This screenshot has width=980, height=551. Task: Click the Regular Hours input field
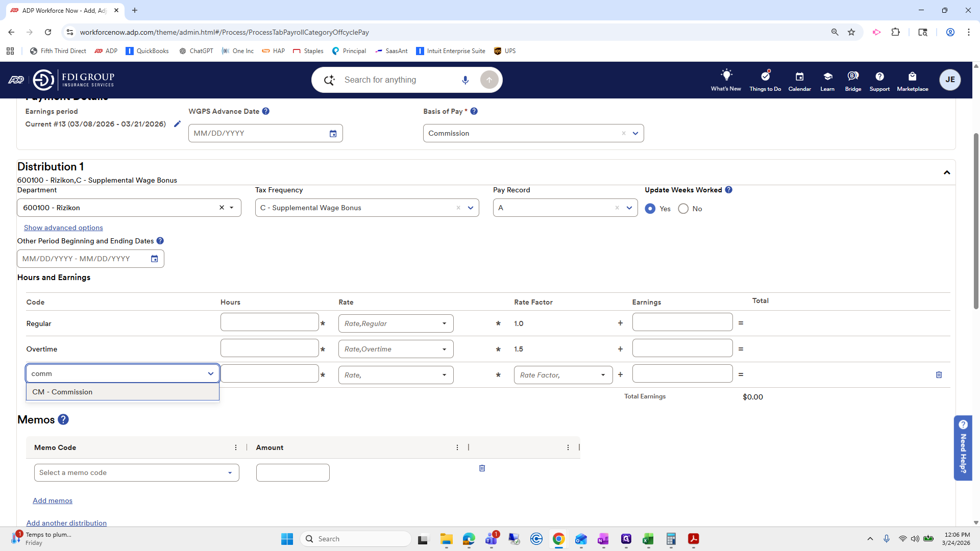(269, 322)
